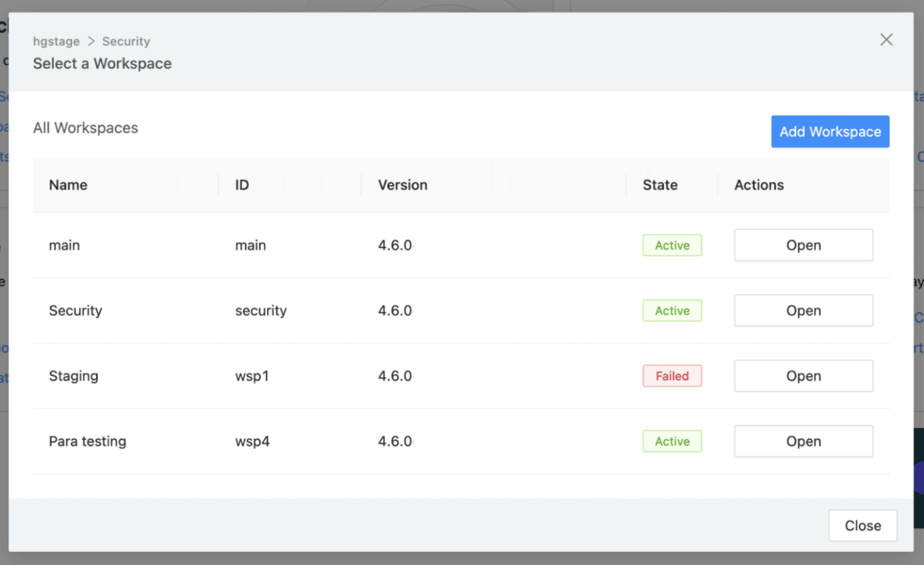Viewport: 924px width, 565px height.
Task: Click the hgstage breadcrumb link
Action: tap(56, 41)
